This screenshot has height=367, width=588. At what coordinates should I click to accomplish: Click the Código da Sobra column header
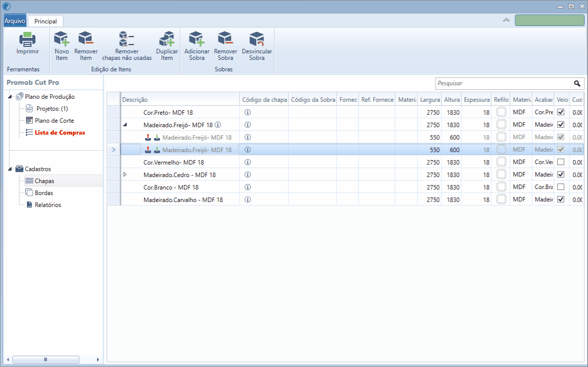coord(313,99)
